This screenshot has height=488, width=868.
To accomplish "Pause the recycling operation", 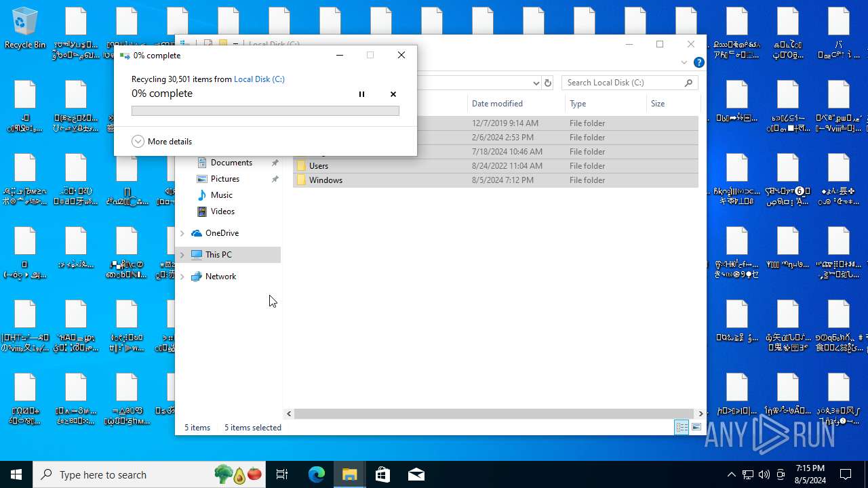I will point(361,94).
